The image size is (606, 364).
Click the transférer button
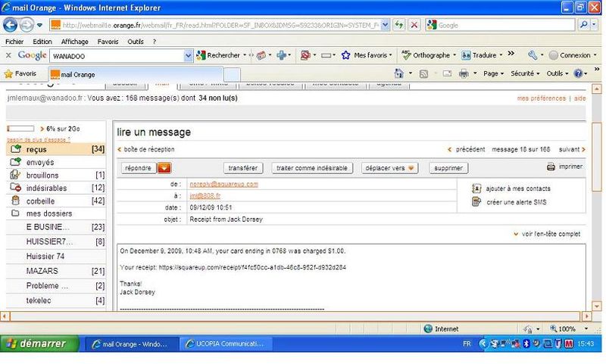(242, 168)
